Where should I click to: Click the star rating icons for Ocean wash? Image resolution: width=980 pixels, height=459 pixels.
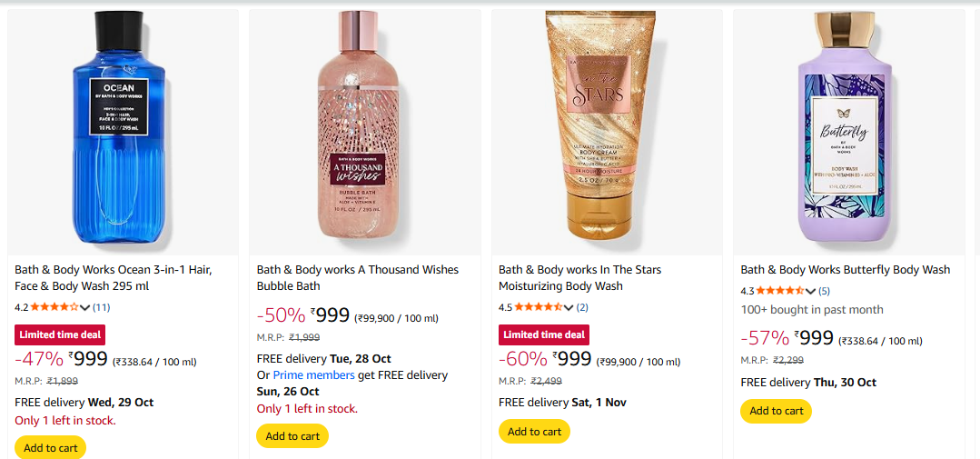(x=54, y=307)
